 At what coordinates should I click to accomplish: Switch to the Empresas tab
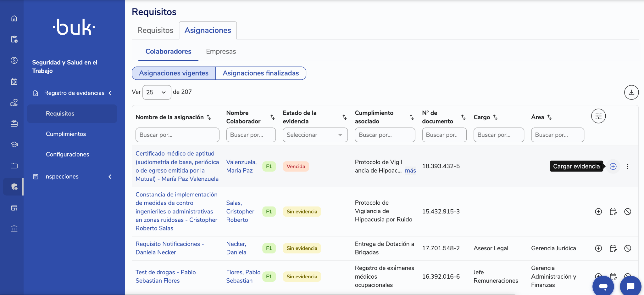pyautogui.click(x=221, y=51)
